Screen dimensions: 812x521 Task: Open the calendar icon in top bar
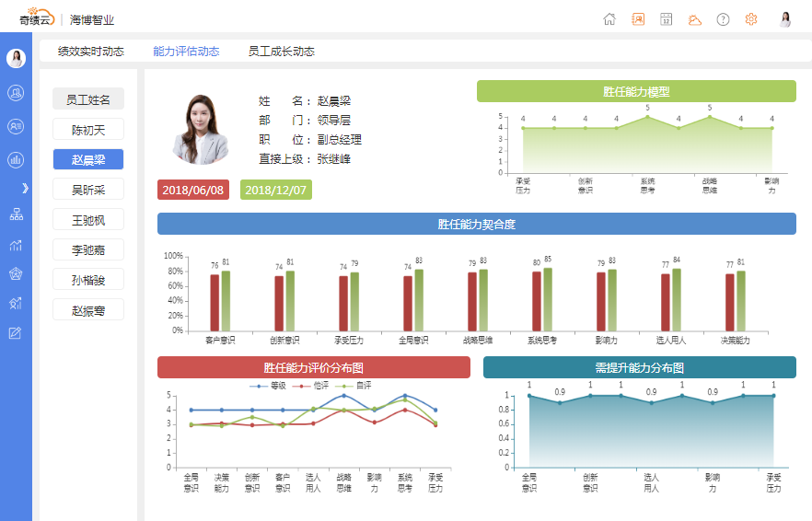[666, 19]
